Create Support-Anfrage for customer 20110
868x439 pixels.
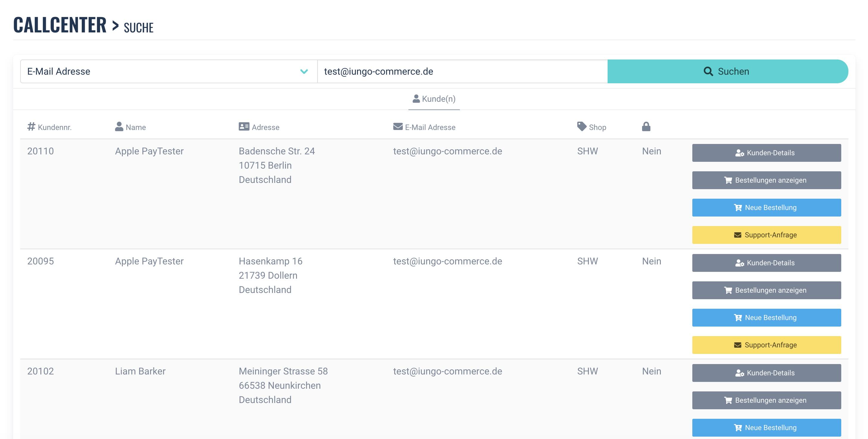(x=766, y=235)
